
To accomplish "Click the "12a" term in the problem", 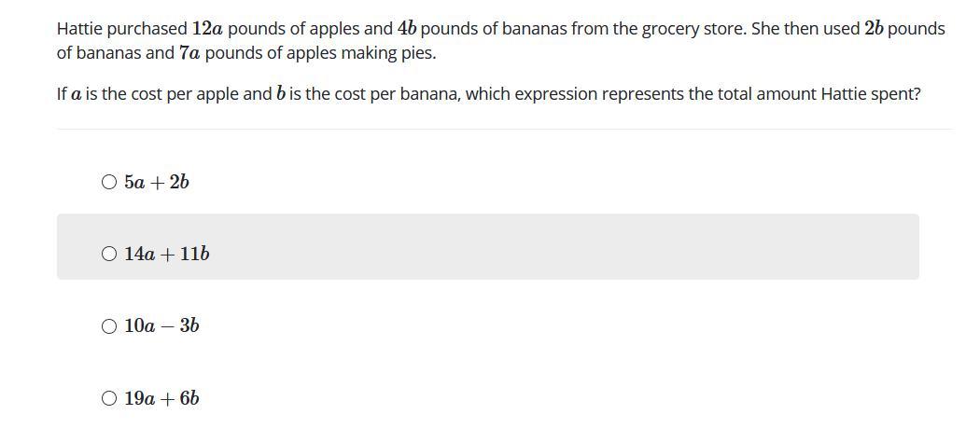I will pyautogui.click(x=207, y=29).
